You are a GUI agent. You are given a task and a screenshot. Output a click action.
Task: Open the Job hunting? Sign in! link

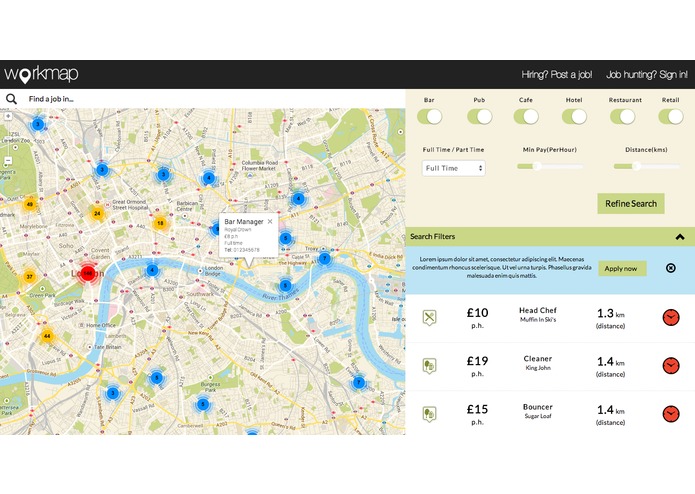coord(647,74)
